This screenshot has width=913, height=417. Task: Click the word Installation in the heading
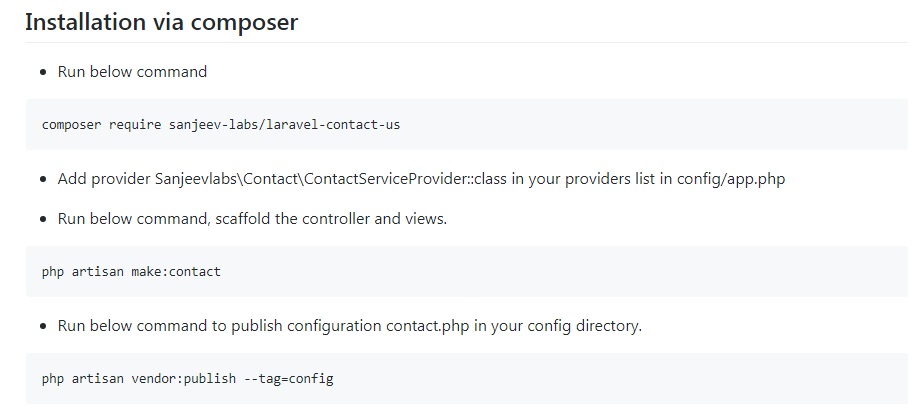point(77,22)
